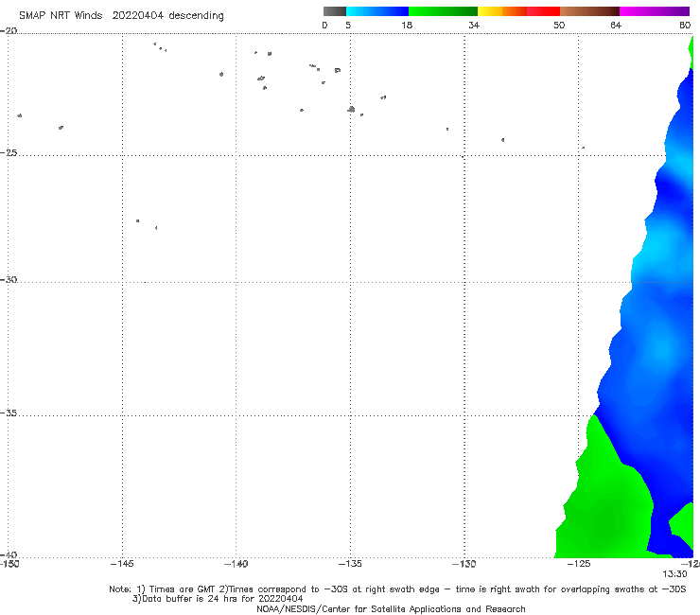
Task: Click the NOAA/NESDIS credit line
Action: pyautogui.click(x=391, y=608)
